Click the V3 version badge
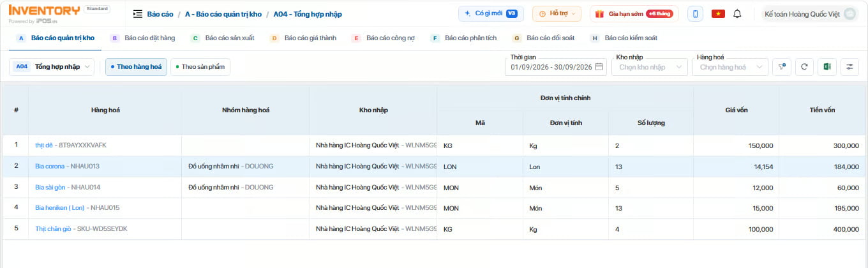This screenshot has height=268, width=868. [511, 13]
